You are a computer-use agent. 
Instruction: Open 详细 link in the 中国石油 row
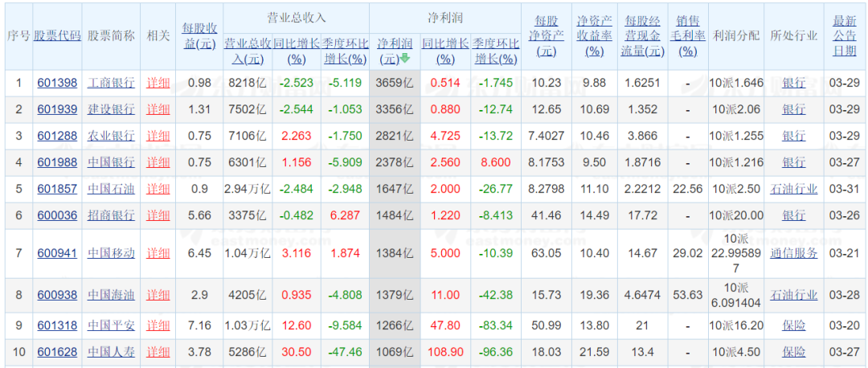158,189
